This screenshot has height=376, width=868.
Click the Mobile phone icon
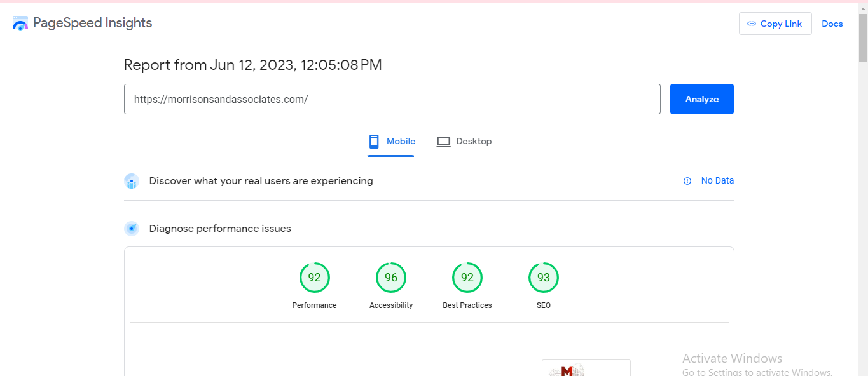point(374,142)
